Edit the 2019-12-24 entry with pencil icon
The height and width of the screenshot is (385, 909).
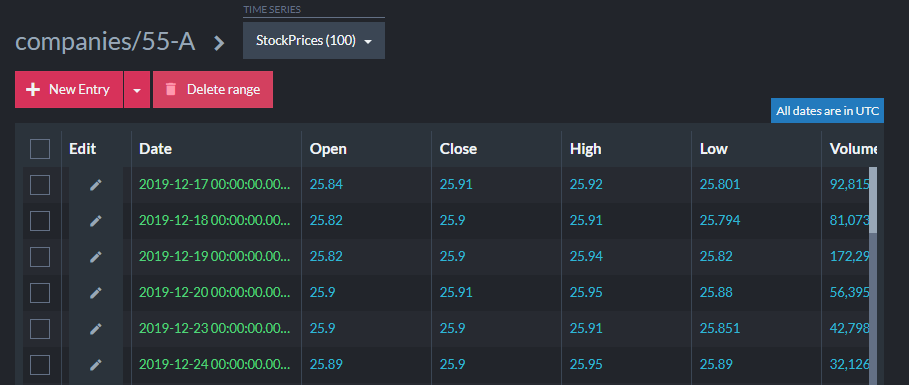click(96, 365)
